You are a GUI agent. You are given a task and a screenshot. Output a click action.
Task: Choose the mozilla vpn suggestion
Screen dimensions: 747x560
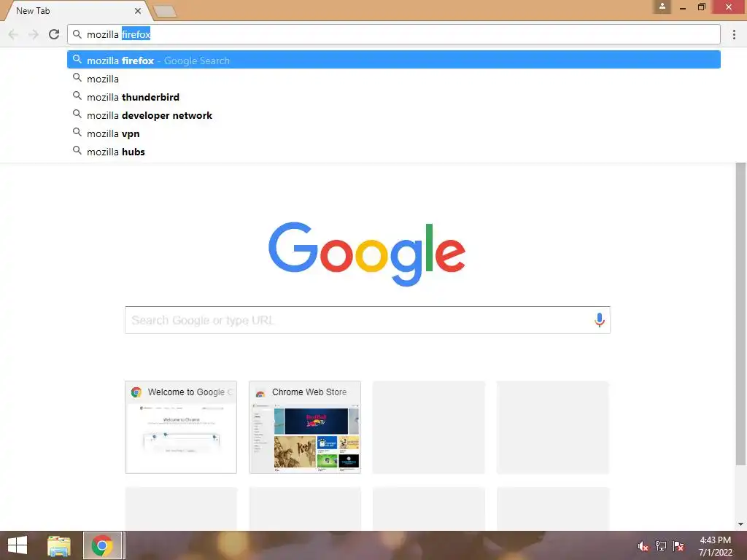pyautogui.click(x=393, y=133)
